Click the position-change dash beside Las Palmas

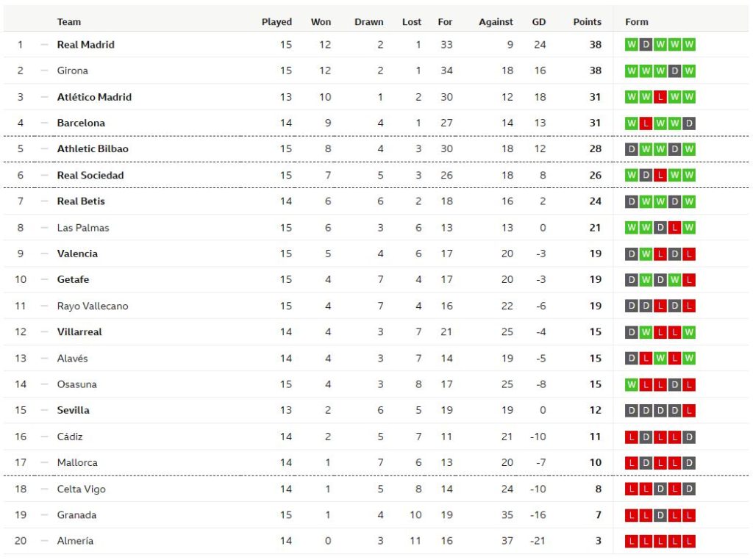coord(44,228)
